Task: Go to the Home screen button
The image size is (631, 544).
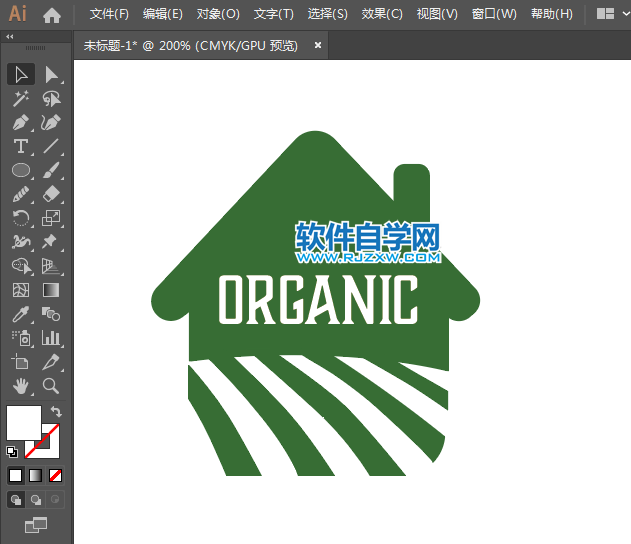Action: click(x=52, y=14)
